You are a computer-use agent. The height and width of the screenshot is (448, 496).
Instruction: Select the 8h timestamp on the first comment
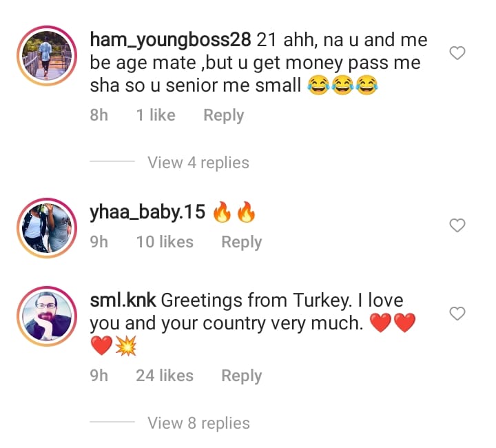coord(99,115)
